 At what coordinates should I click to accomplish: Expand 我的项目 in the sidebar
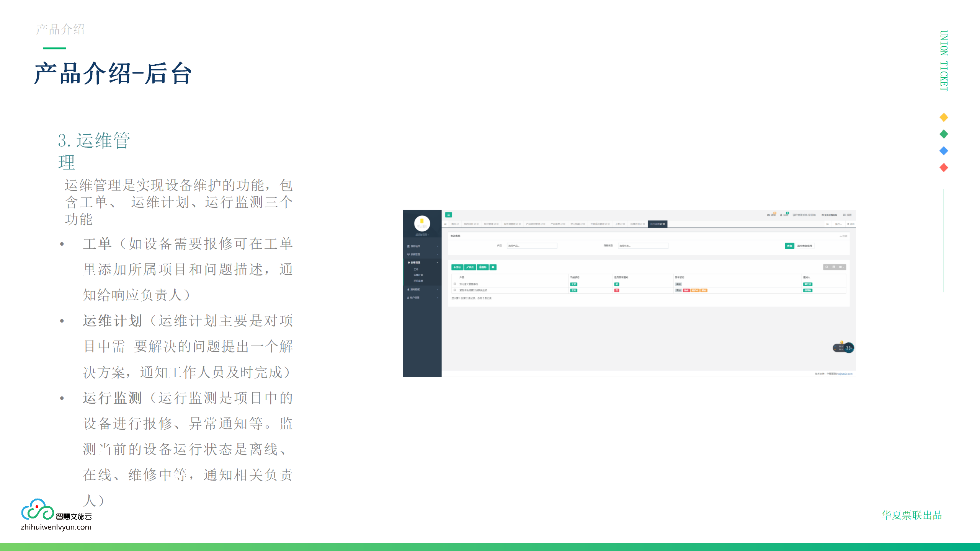pyautogui.click(x=422, y=246)
